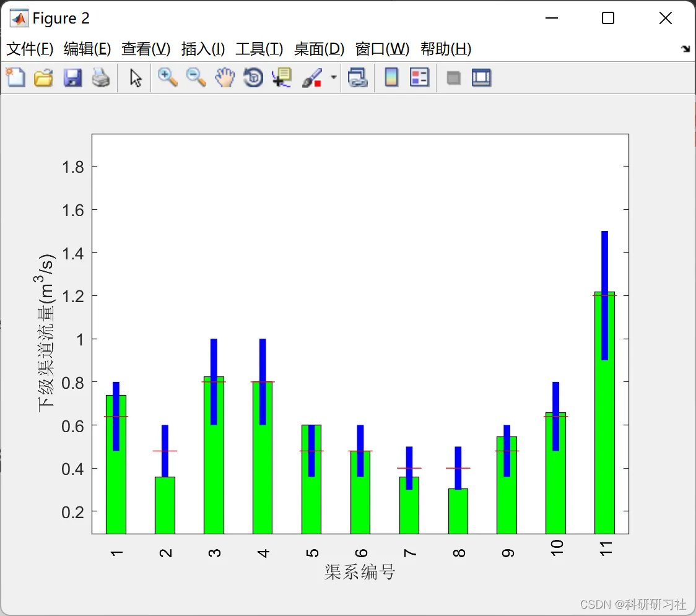The width and height of the screenshot is (696, 616).
Task: Select the Edit Plot arrow tool
Action: [136, 78]
